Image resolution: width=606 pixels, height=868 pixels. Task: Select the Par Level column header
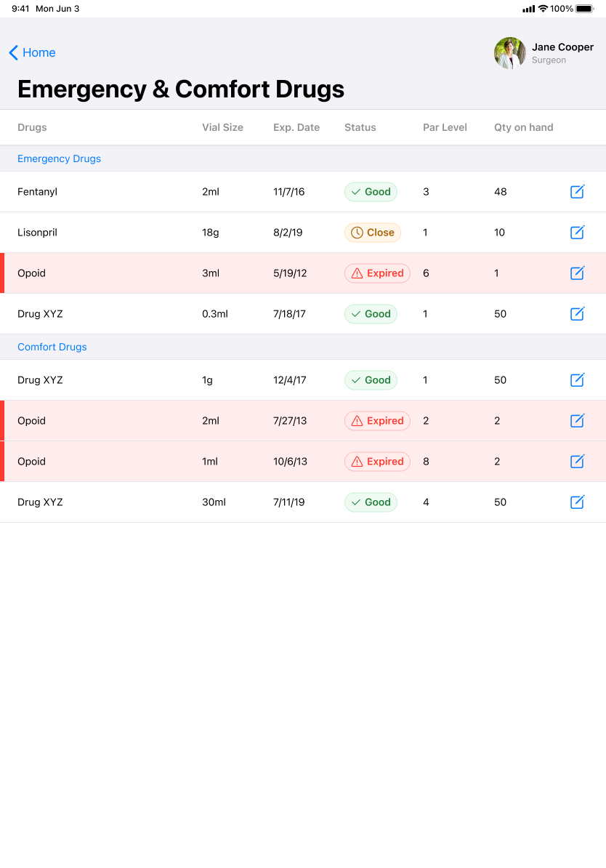(445, 127)
